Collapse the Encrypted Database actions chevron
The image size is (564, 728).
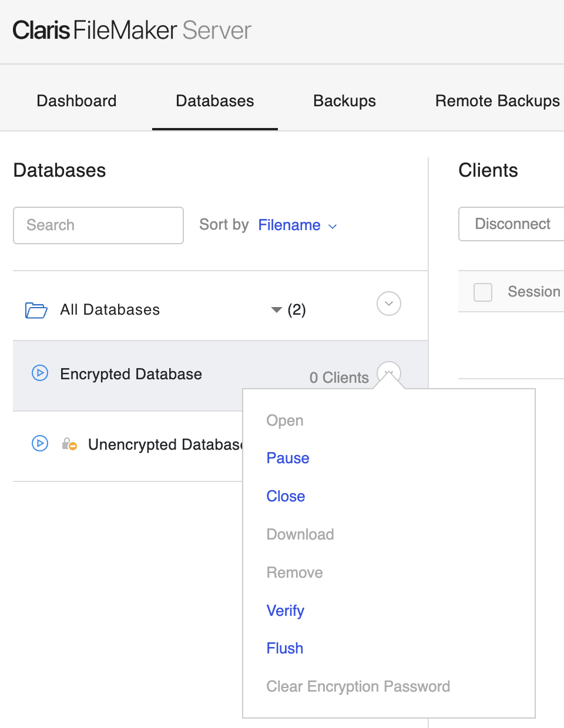coord(388,373)
